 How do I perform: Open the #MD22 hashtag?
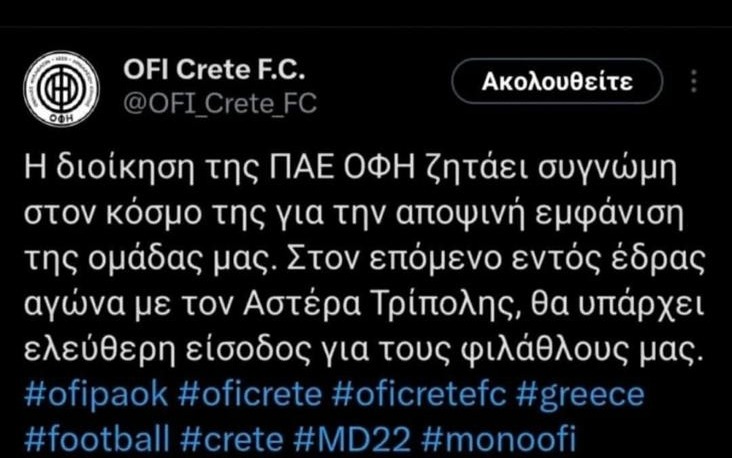pos(352,439)
